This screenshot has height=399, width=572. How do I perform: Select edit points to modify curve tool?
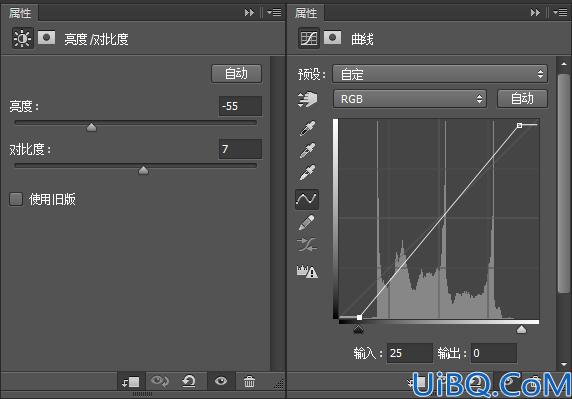pyautogui.click(x=307, y=199)
